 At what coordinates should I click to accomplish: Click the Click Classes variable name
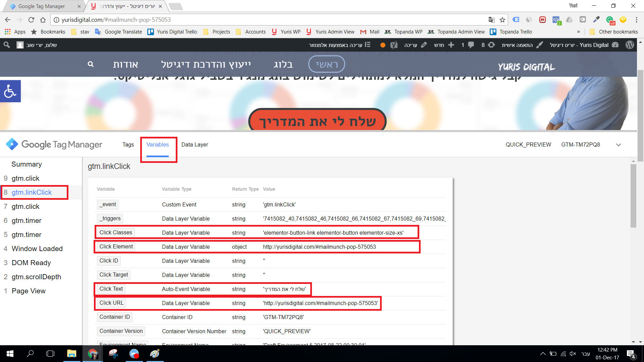click(116, 233)
